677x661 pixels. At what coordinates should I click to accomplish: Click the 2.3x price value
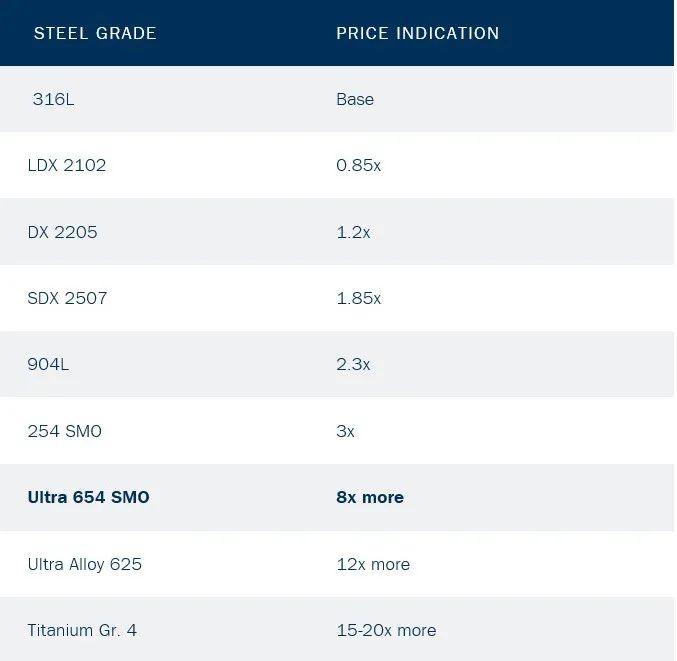353,364
